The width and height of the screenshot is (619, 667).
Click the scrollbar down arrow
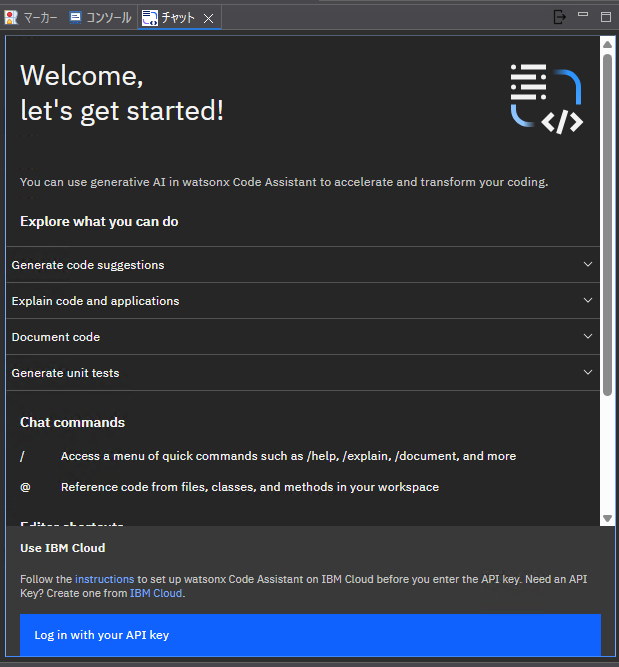click(x=607, y=518)
